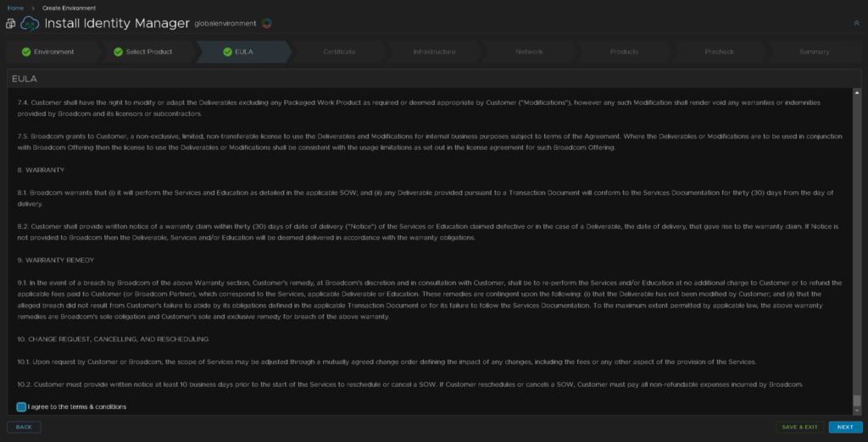Click the paragraph starting '10.1. Upon request'

coord(387,362)
